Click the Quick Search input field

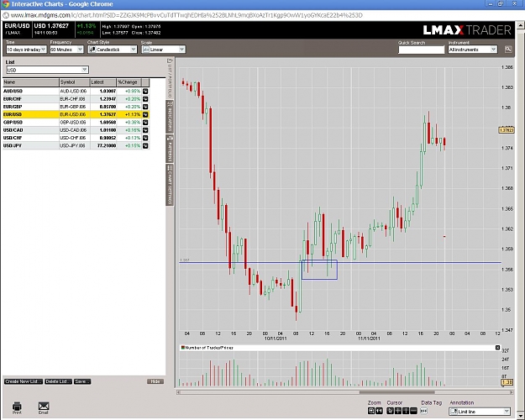pyautogui.click(x=421, y=50)
